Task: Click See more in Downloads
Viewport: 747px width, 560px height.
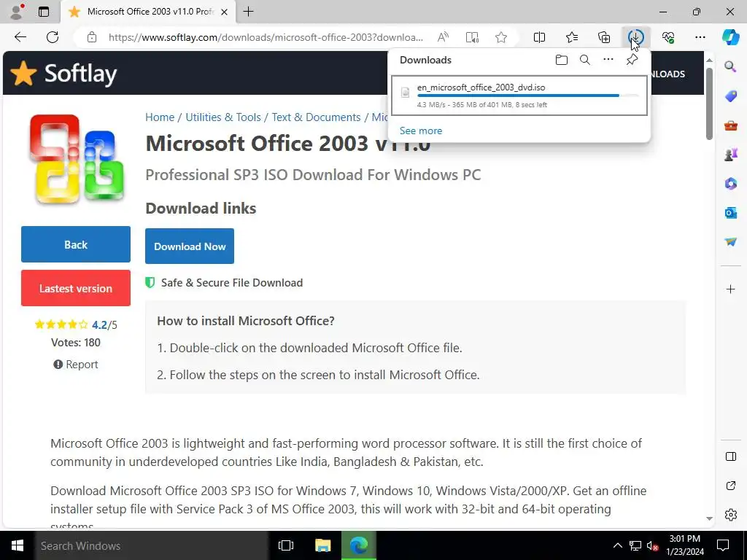Action: coord(421,131)
